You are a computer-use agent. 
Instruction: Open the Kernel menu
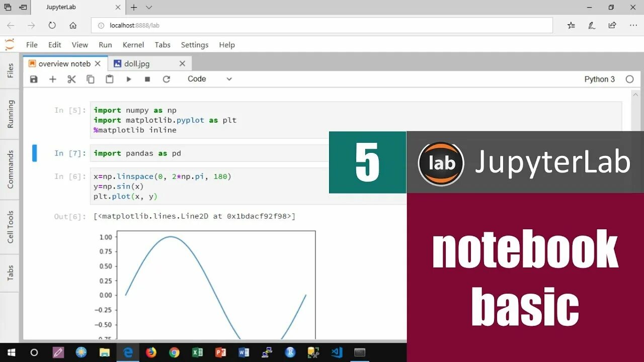(x=133, y=45)
